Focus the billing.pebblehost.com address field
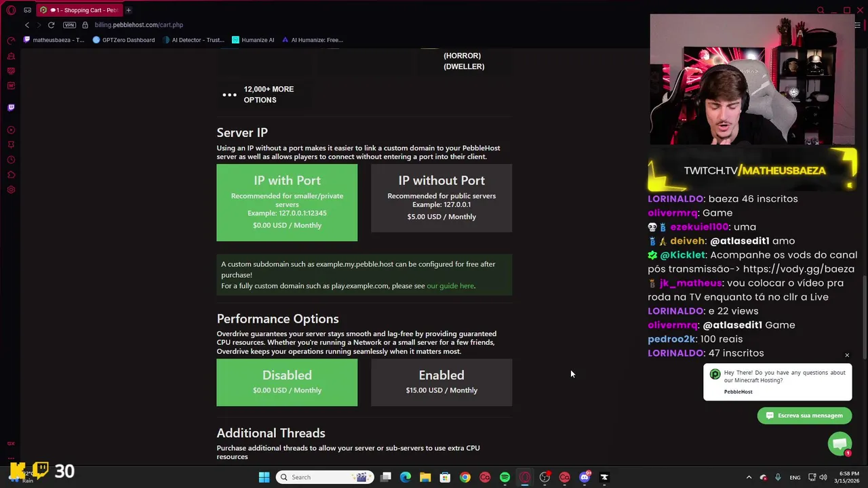The image size is (868, 488). click(x=139, y=25)
